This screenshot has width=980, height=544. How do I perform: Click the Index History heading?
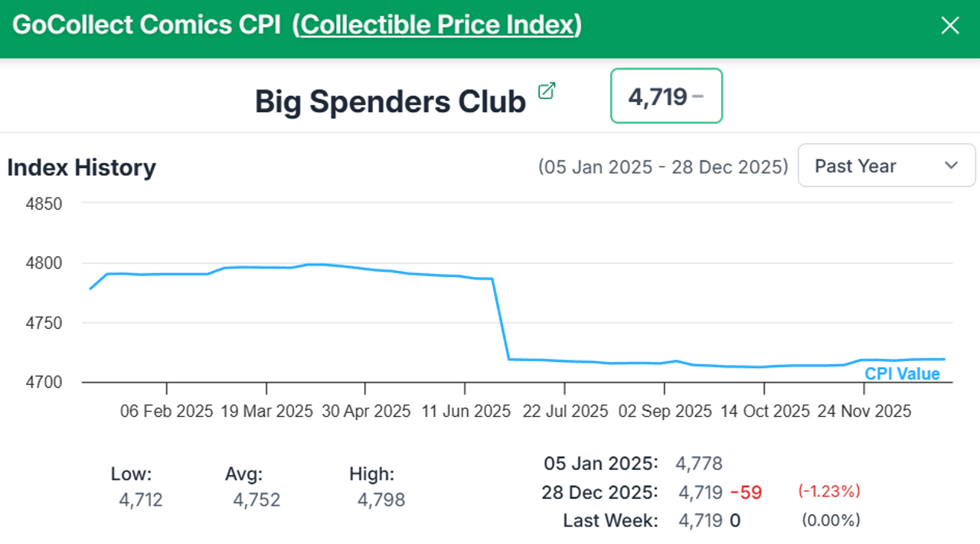click(81, 168)
